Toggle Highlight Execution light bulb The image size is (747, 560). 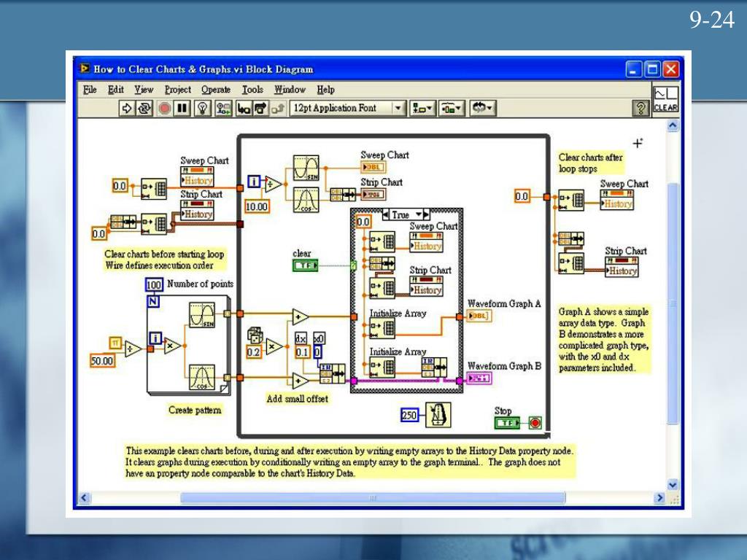tap(203, 109)
